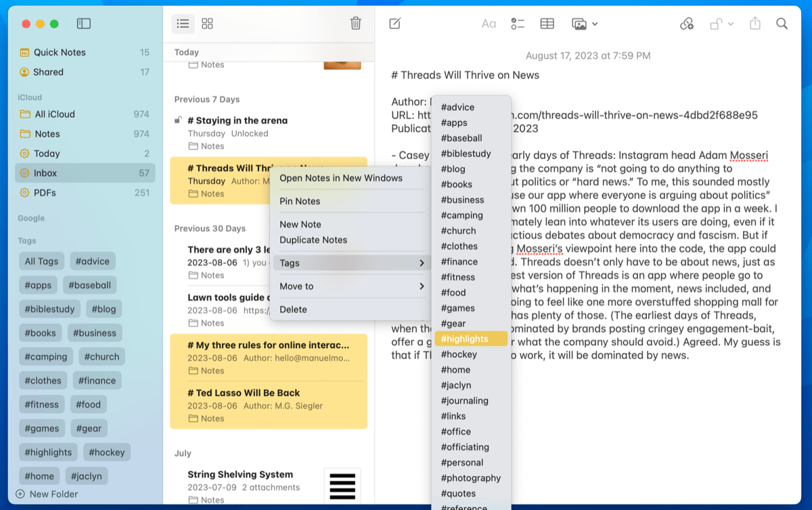
Task: Switch to list view
Action: point(183,24)
